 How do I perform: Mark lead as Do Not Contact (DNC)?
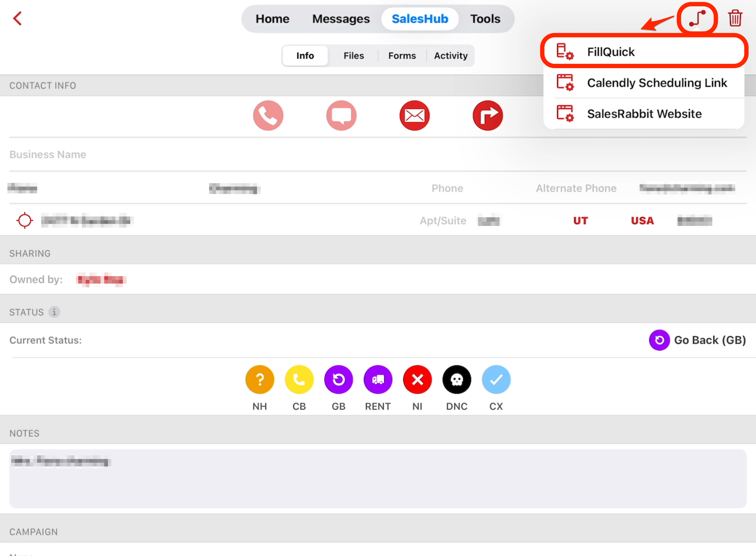457,380
